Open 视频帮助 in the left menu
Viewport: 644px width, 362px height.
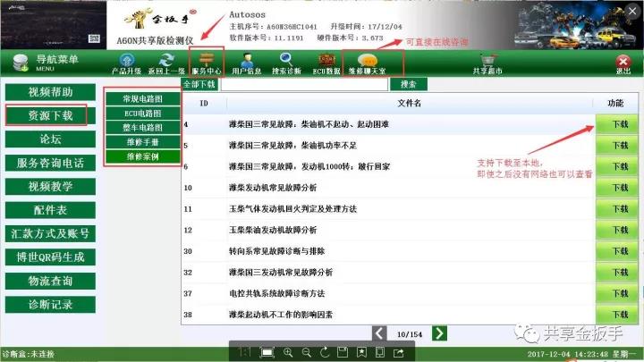[x=50, y=92]
